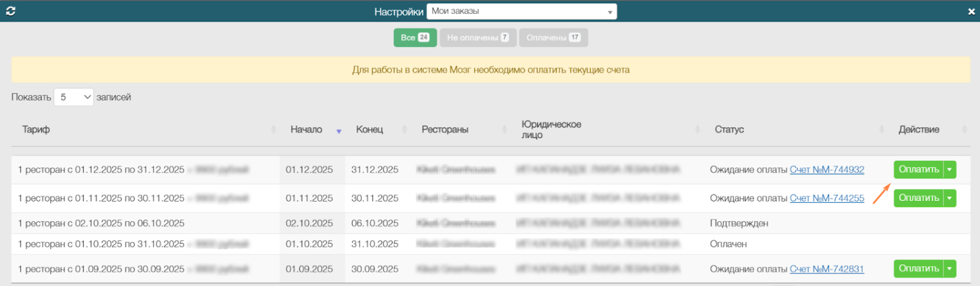
Task: Switch to the 'Все' filter tab
Action: 415,38
